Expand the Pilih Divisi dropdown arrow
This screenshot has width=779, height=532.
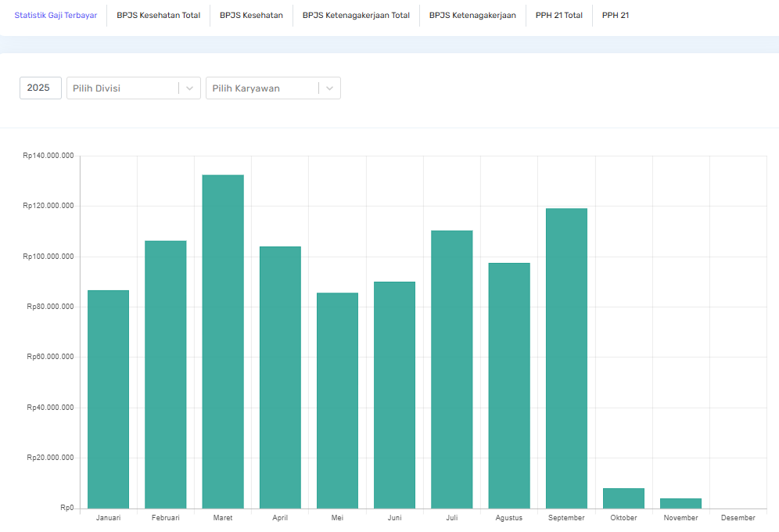coord(189,88)
